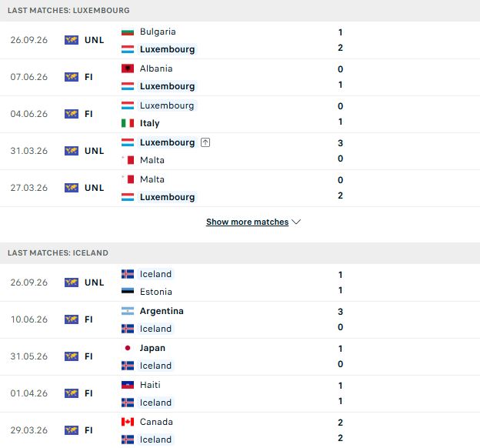Open the Show more matches link
480x448 pixels.
click(248, 222)
